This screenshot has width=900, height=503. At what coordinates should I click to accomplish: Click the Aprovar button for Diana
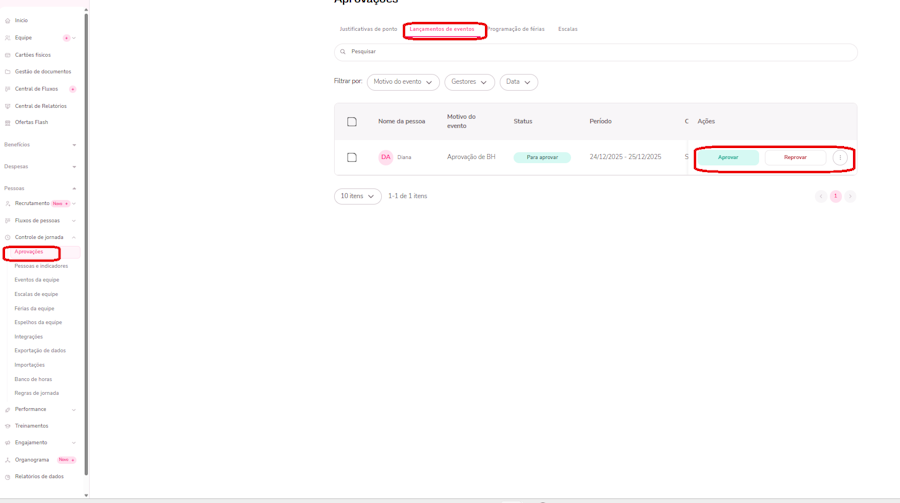tap(728, 157)
